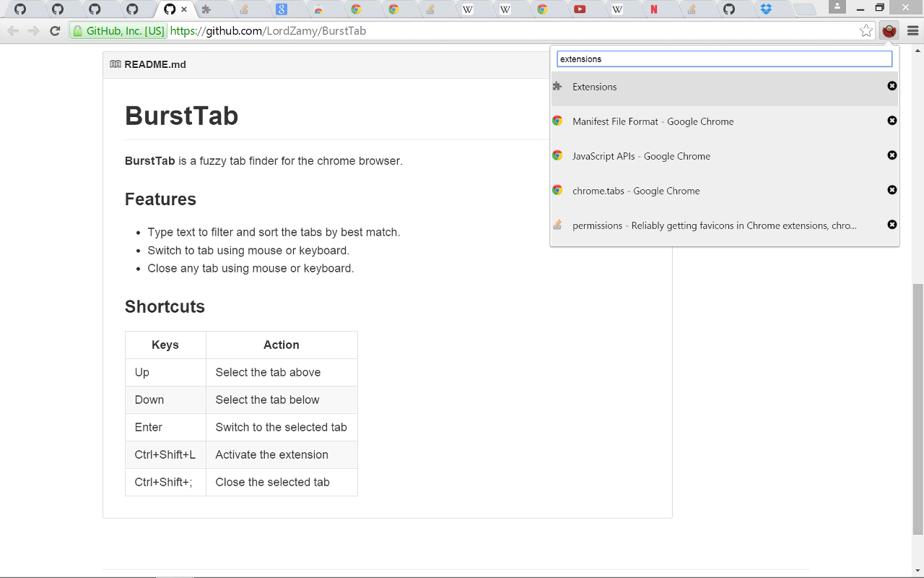
Task: Open the Chrome user profile button
Action: [x=837, y=7]
